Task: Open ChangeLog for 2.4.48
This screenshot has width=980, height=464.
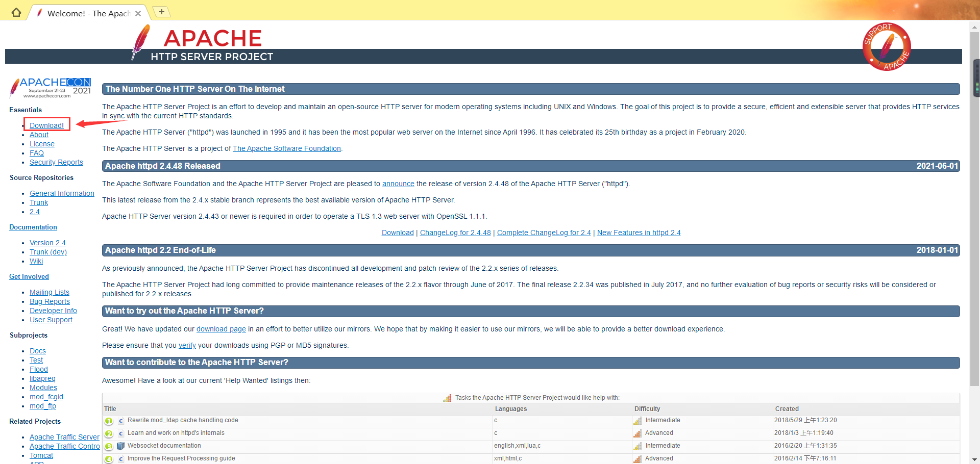Action: click(x=455, y=233)
